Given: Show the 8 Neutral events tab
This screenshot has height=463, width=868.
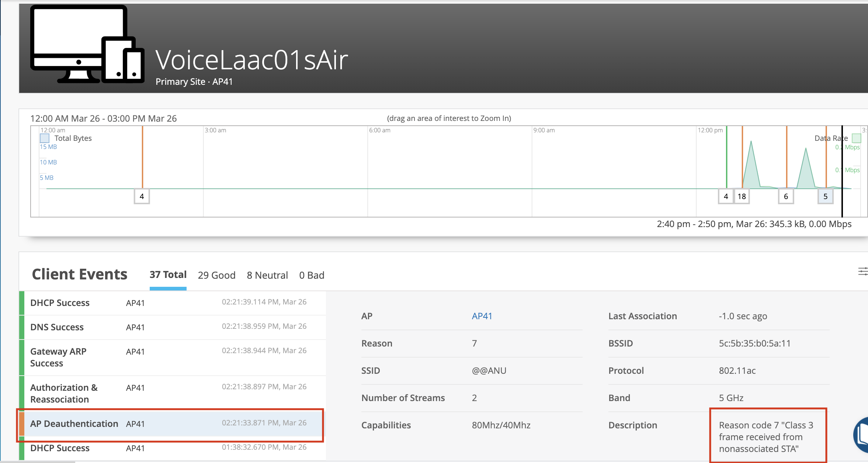Looking at the screenshot, I should (267, 275).
